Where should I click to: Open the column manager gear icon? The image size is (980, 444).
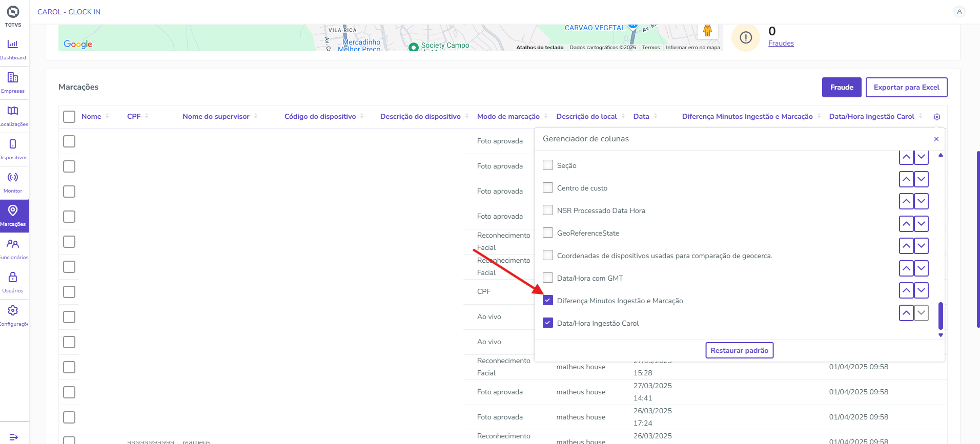coord(937,117)
